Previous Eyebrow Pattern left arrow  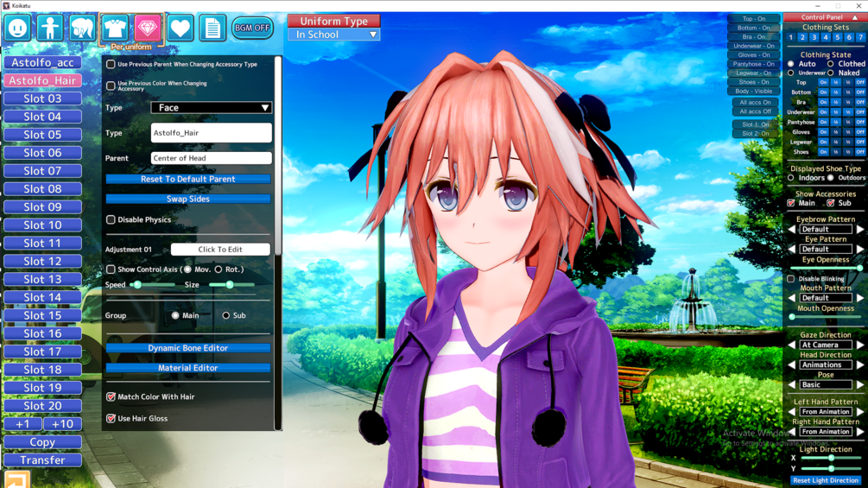[792, 229]
